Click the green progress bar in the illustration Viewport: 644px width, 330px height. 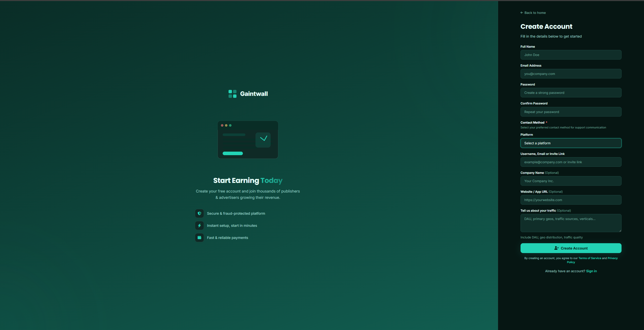pyautogui.click(x=232, y=153)
